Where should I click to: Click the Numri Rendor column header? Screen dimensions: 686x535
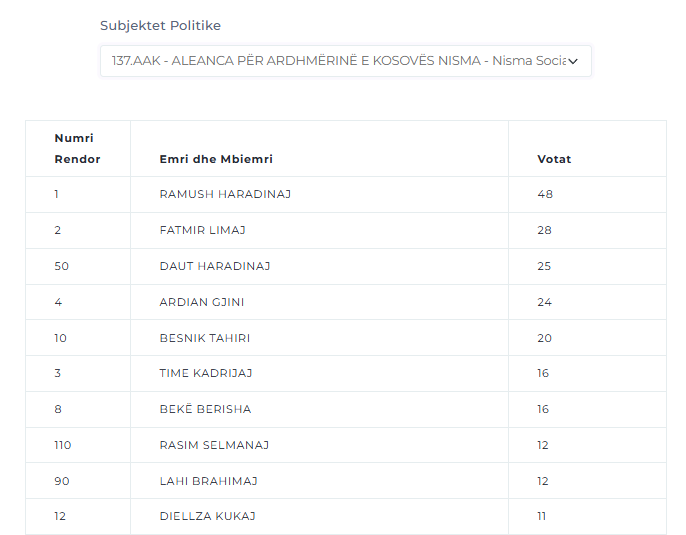click(x=78, y=149)
